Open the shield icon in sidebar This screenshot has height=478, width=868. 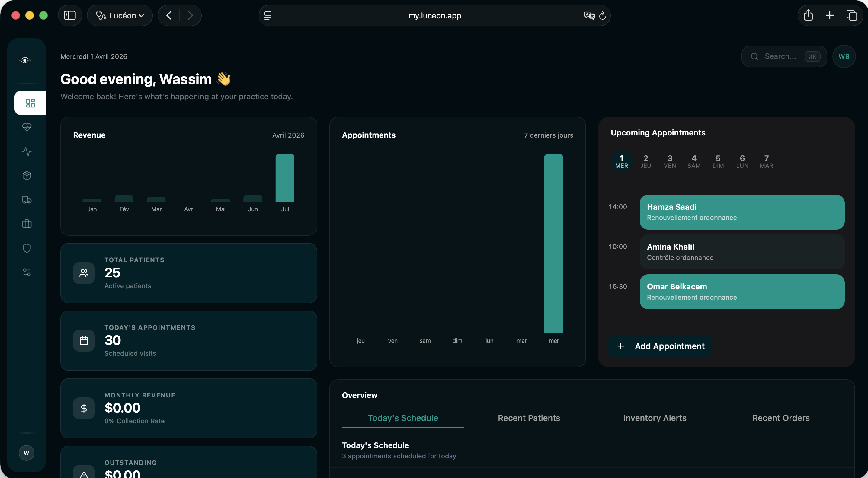(27, 248)
